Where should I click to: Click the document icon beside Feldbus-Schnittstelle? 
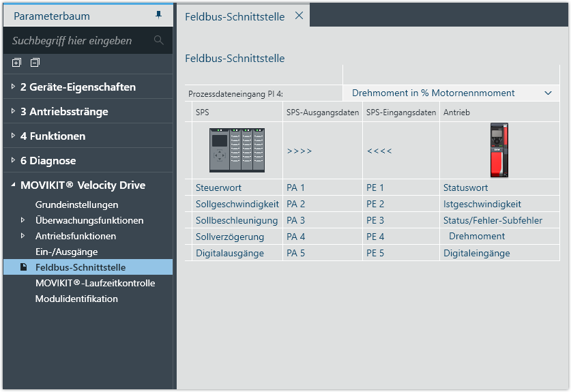tap(23, 267)
